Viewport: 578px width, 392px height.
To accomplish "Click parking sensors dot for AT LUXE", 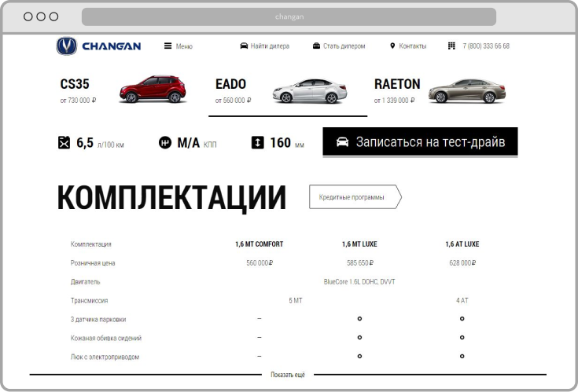I will click(462, 319).
